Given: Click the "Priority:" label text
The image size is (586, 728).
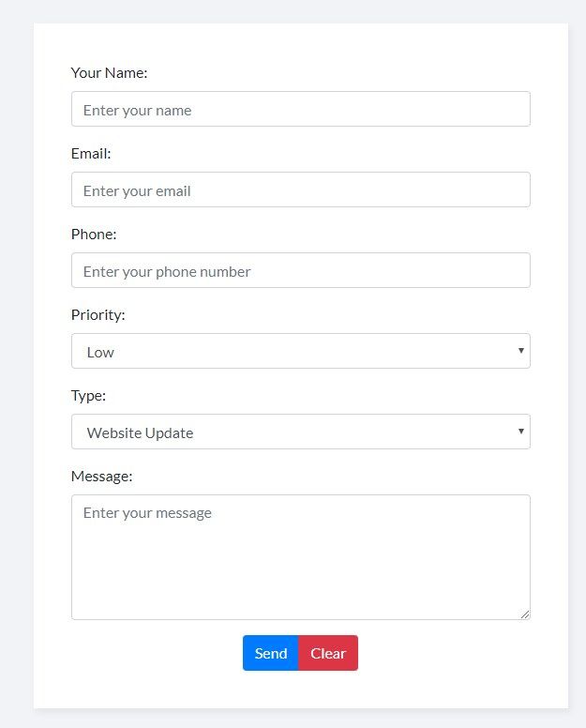Looking at the screenshot, I should point(98,315).
